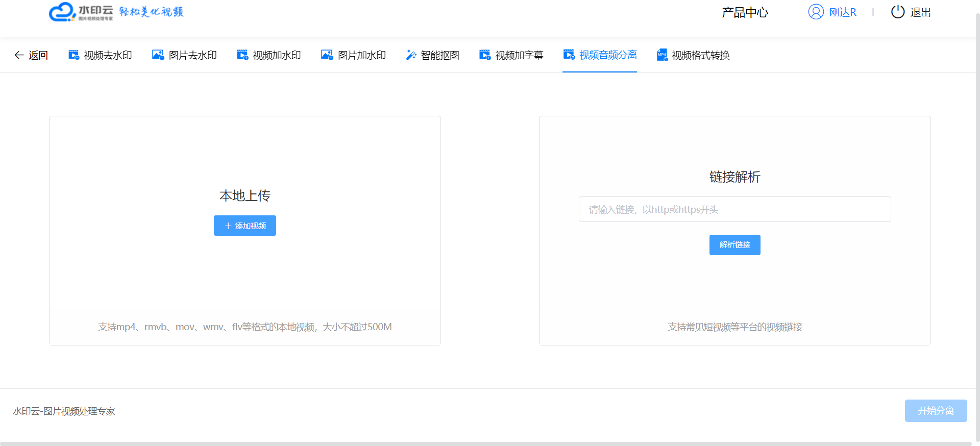The image size is (980, 446).
Task: Click the power logout icon
Action: coord(898,12)
